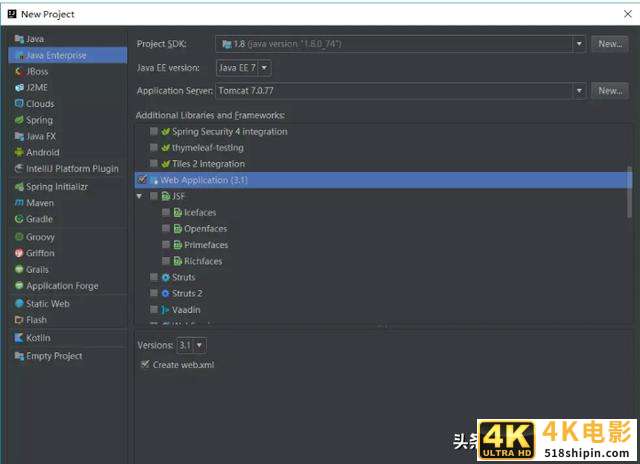Click the Struts gear icon
The height and width of the screenshot is (464, 640).
click(x=165, y=278)
